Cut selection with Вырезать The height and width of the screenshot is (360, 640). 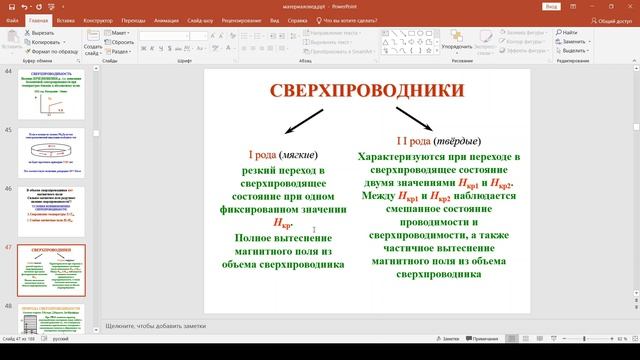click(x=39, y=33)
